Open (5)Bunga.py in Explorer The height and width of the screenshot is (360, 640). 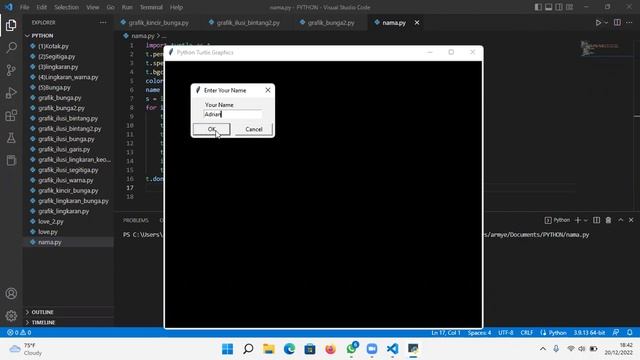coord(54,87)
